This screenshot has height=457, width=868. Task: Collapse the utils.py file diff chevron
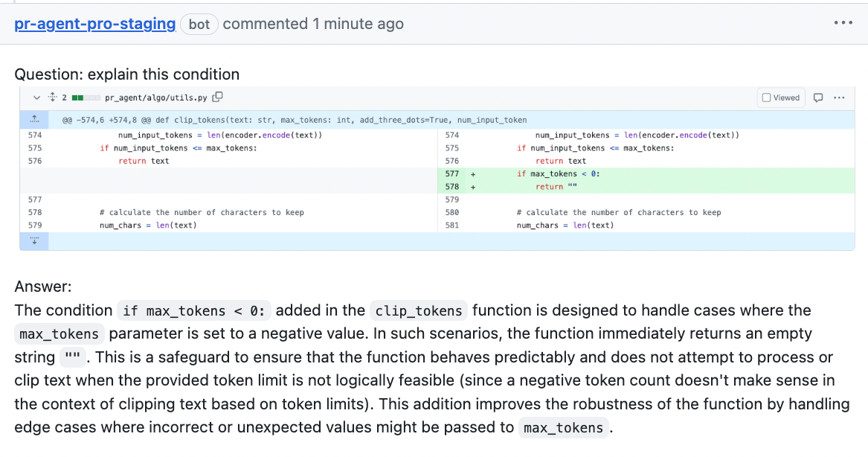36,98
